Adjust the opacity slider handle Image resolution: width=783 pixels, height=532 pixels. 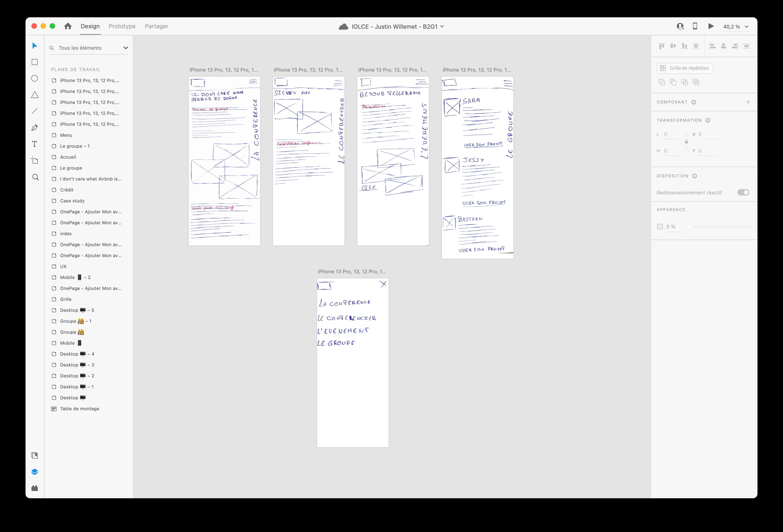690,227
